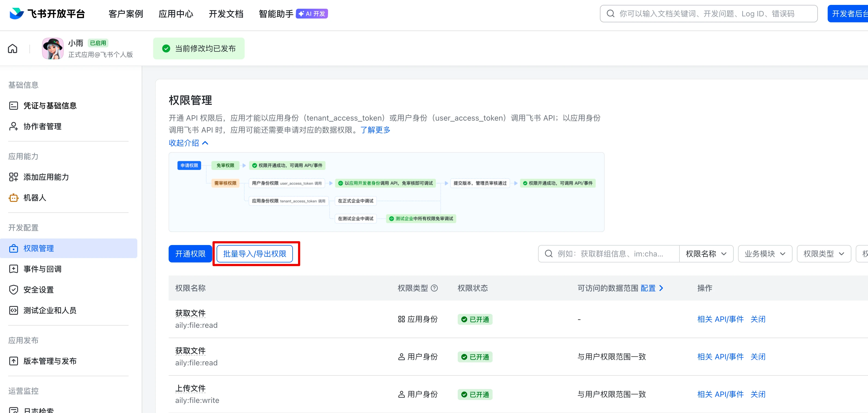Open 版本管理与发布 in sidebar
Viewport: 868px width, 413px height.
click(50, 361)
